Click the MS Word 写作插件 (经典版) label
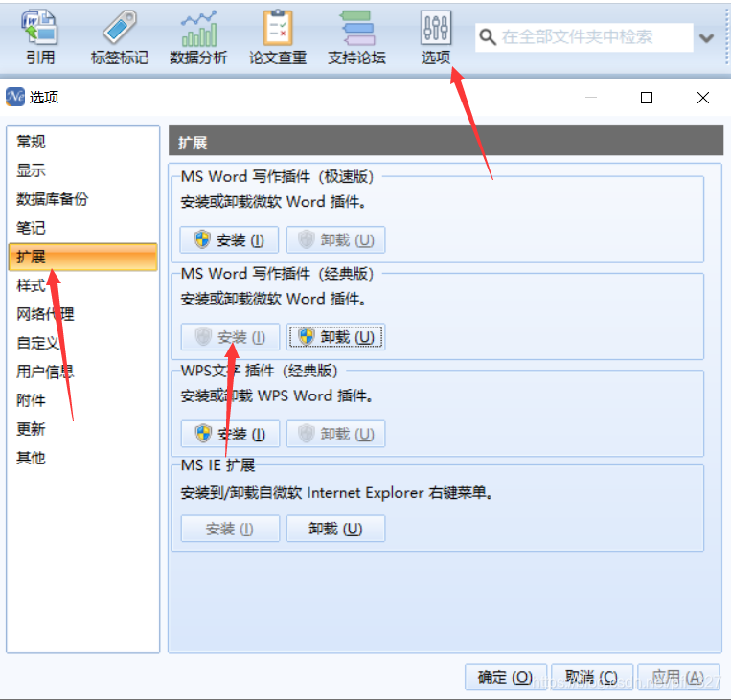 click(278, 274)
